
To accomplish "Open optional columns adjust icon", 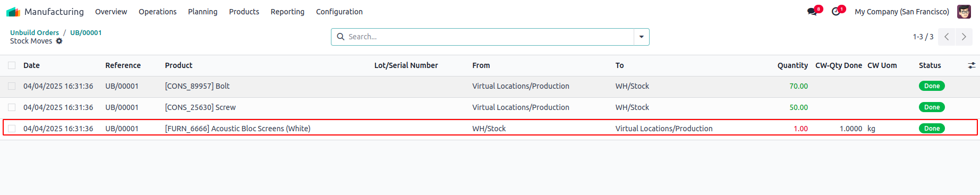I will (x=972, y=65).
